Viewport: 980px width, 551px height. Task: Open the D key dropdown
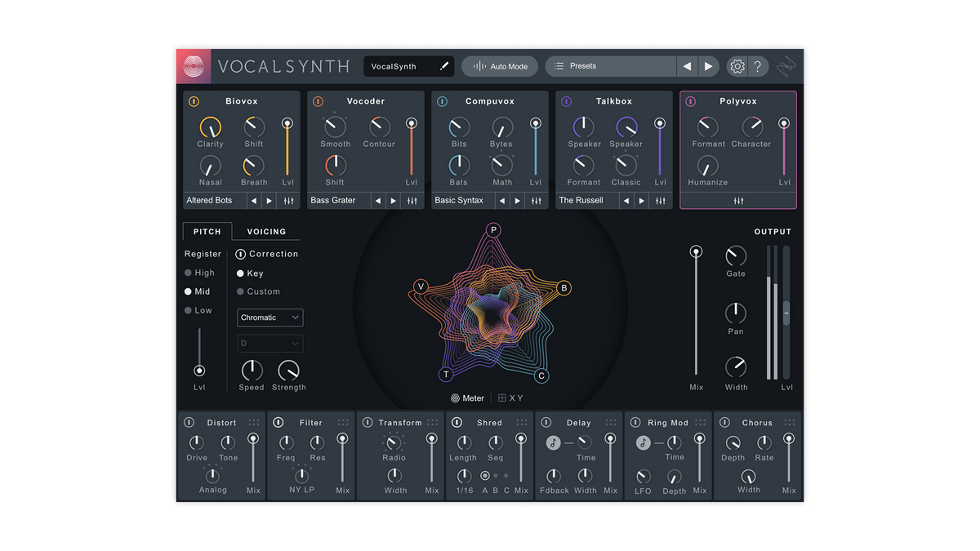270,344
